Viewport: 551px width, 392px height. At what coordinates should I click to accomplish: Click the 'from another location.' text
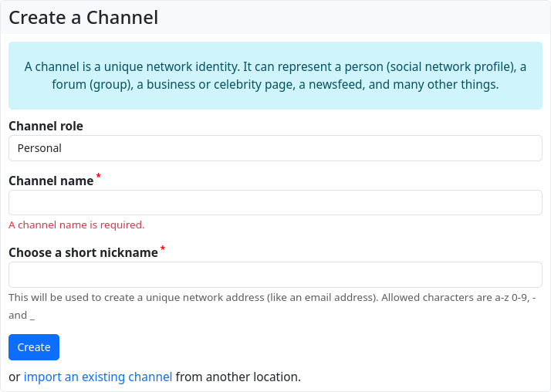(x=238, y=377)
